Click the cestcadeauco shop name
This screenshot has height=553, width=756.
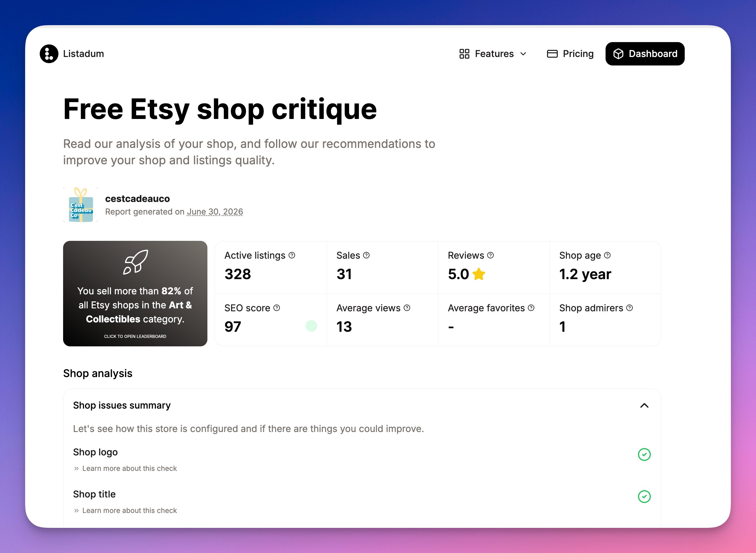pos(138,198)
